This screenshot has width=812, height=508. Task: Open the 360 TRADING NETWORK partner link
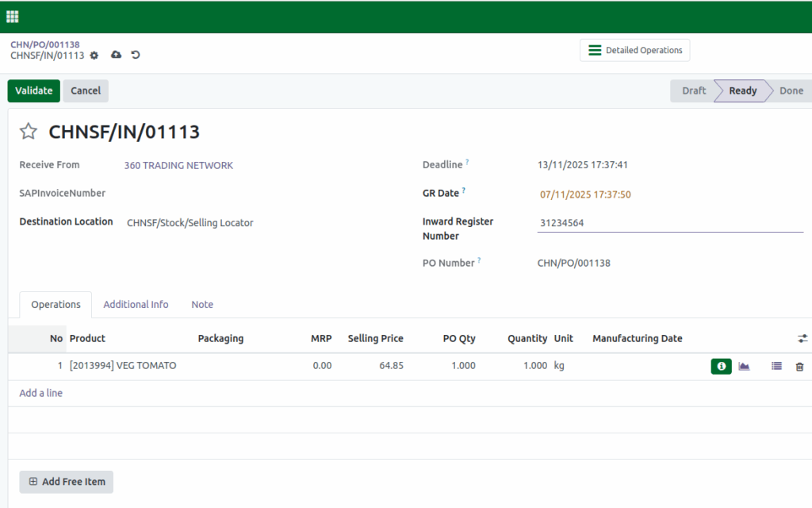click(179, 165)
